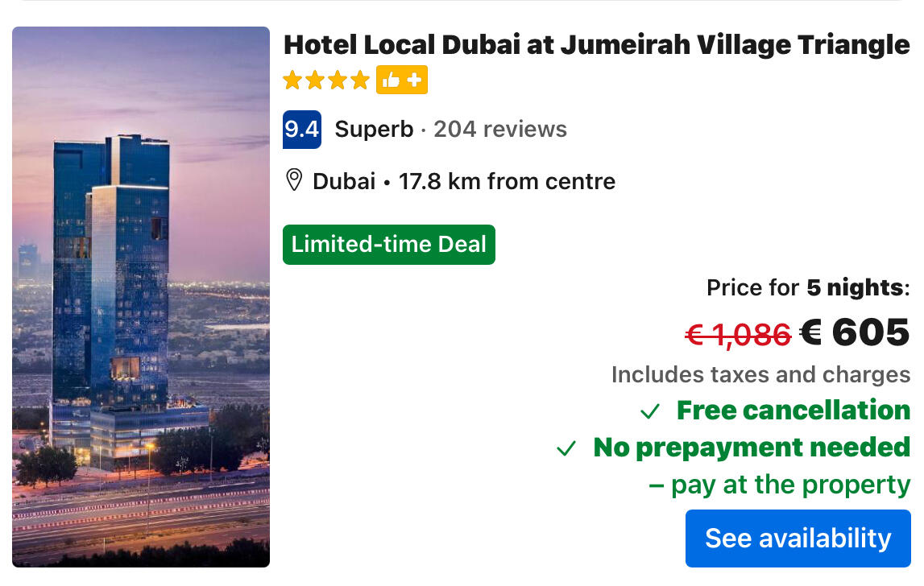Click the See availability button
924x586 pixels.
pyautogui.click(x=798, y=538)
